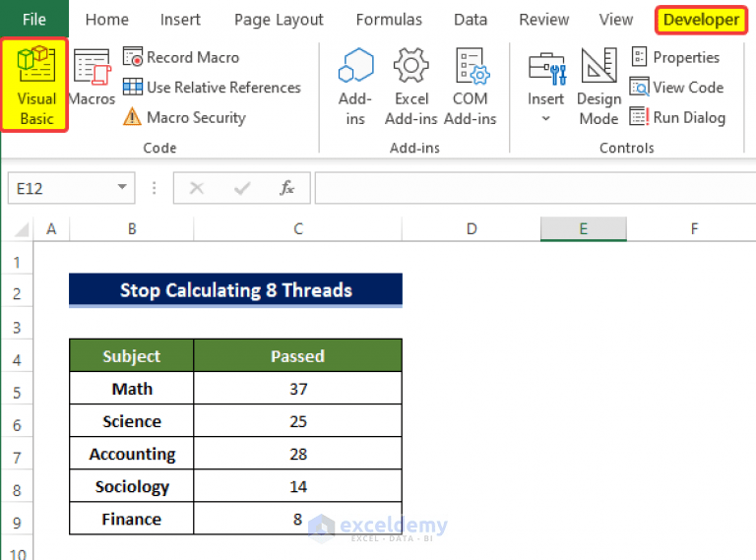This screenshot has width=756, height=560.
Task: Select the Math cell
Action: (132, 389)
